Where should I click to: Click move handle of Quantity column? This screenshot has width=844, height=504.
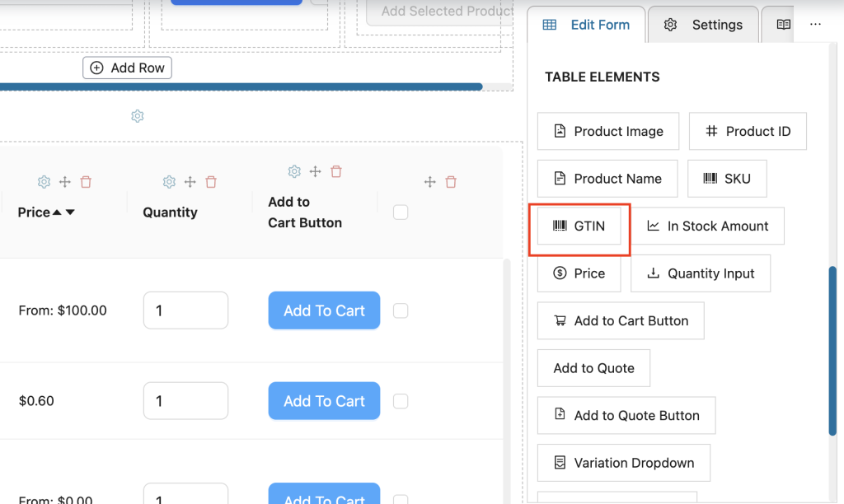(x=190, y=182)
